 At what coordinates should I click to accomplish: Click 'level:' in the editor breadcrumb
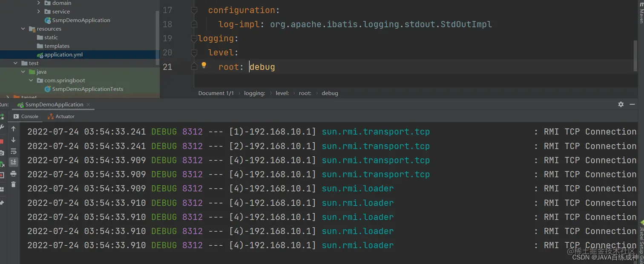click(282, 93)
